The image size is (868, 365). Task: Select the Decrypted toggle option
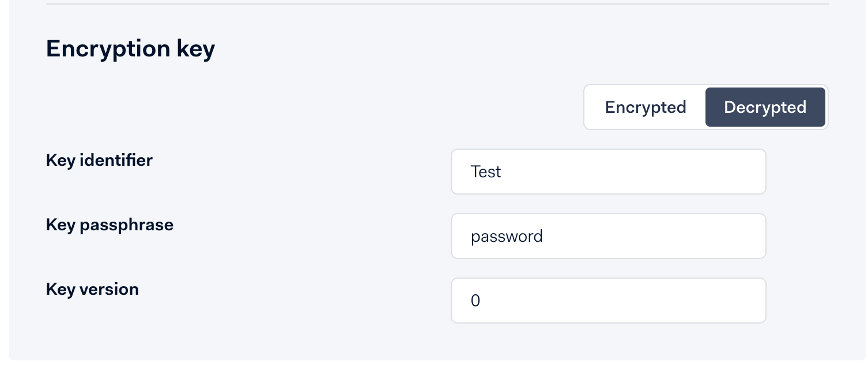pos(765,108)
